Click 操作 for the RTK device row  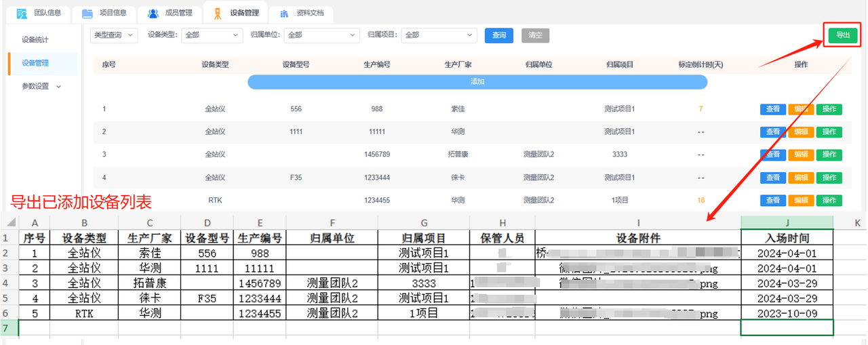coord(829,200)
